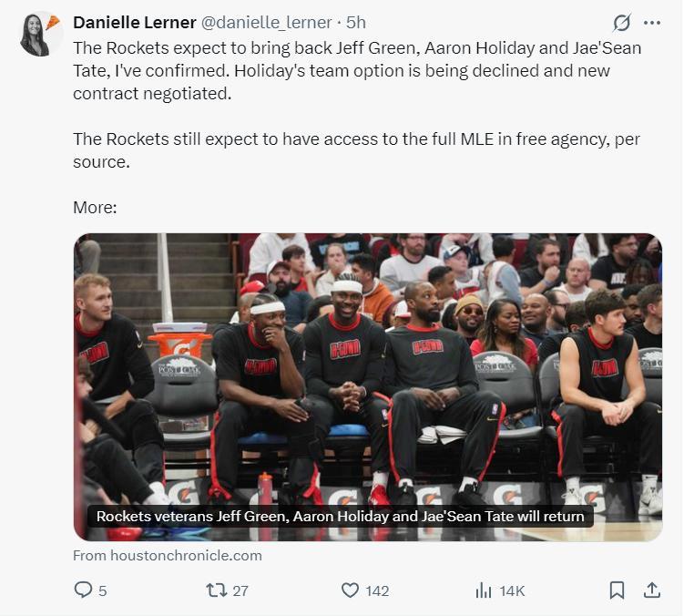
Task: Click the retweet arrows icon
Action: [x=217, y=590]
